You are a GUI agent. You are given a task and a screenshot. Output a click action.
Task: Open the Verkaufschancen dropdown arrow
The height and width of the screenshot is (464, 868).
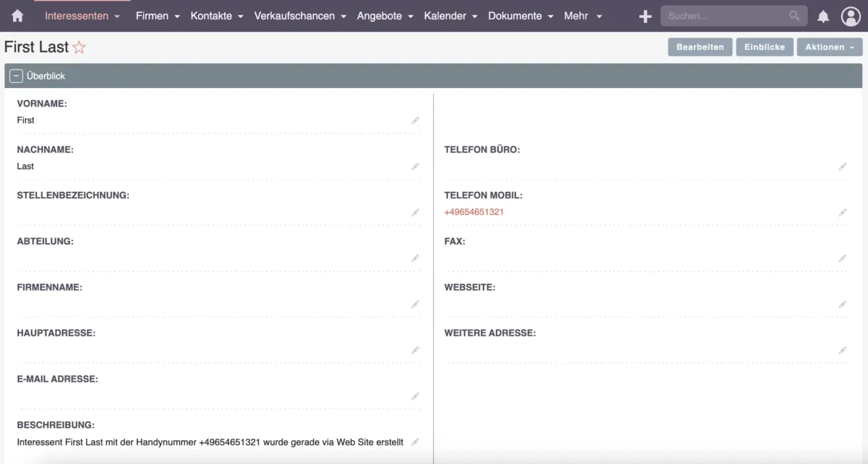click(x=343, y=16)
